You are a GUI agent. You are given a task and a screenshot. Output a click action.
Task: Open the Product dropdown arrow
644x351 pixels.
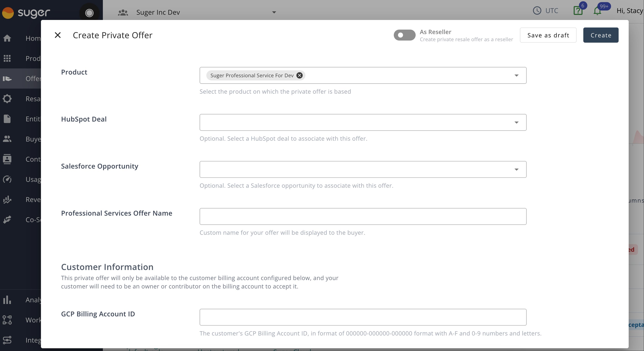click(516, 75)
